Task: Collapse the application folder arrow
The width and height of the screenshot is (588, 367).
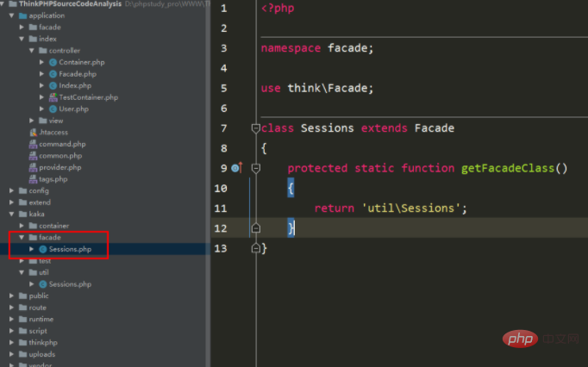Action: tap(11, 16)
